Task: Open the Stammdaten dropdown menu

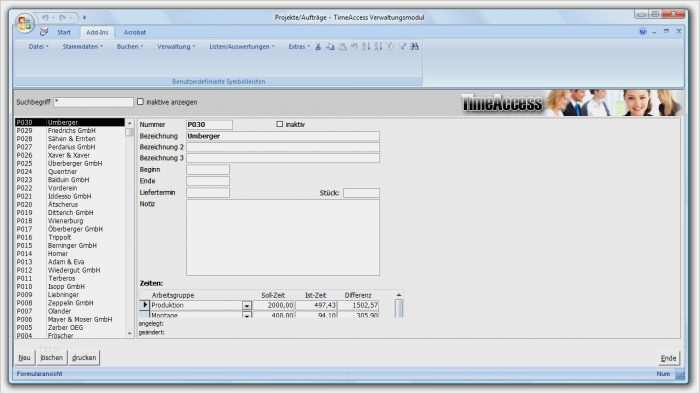Action: coord(83,46)
